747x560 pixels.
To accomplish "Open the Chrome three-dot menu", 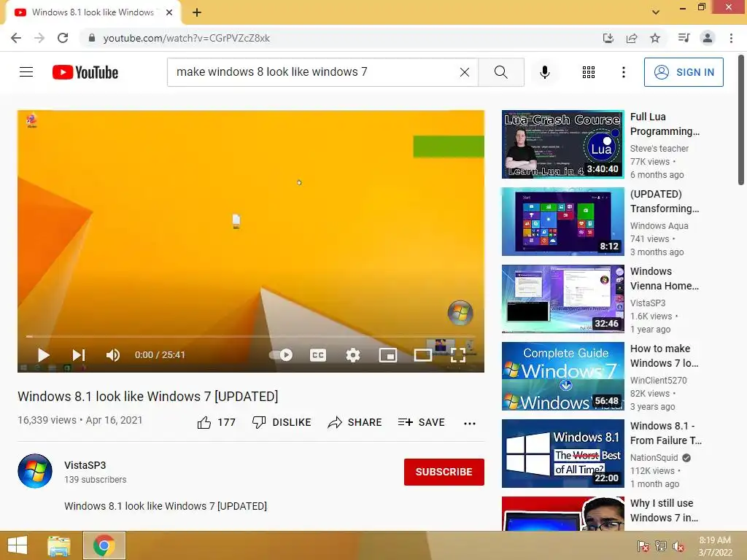I will tap(731, 38).
